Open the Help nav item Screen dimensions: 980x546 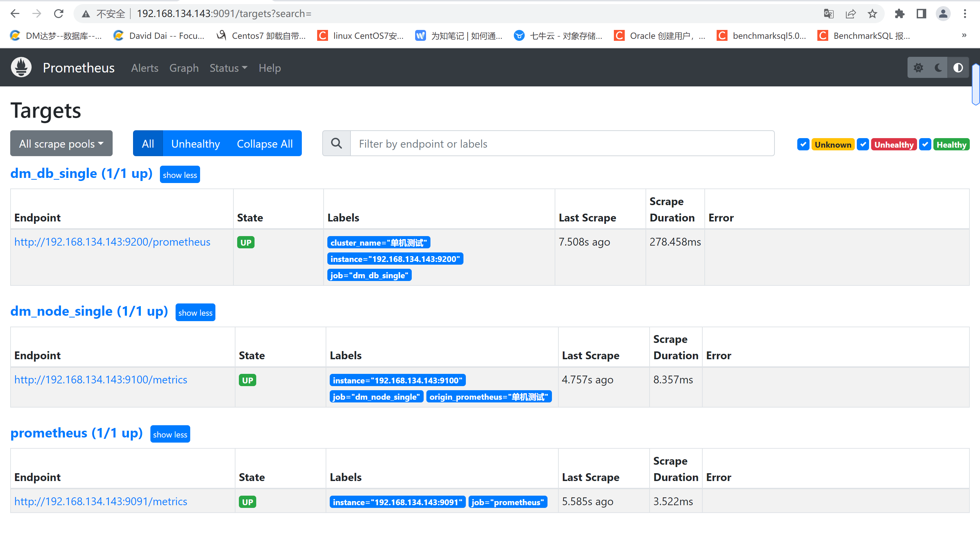pos(270,68)
